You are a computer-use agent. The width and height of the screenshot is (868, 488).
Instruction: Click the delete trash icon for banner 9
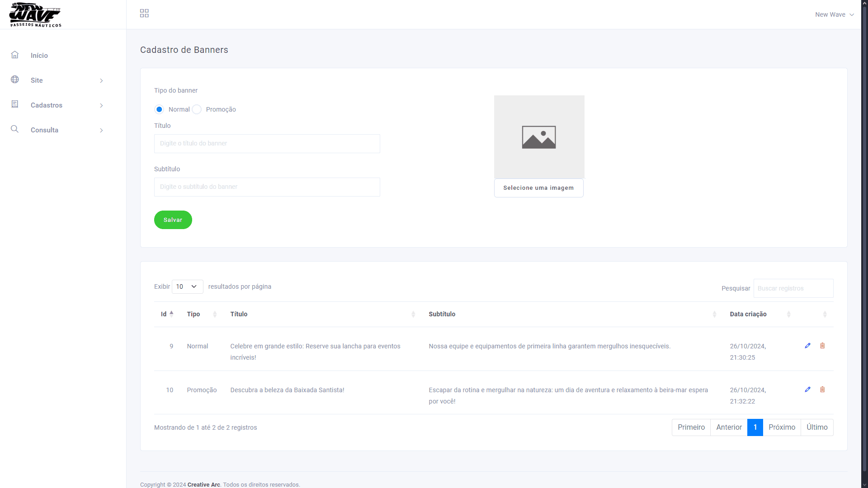[822, 346]
